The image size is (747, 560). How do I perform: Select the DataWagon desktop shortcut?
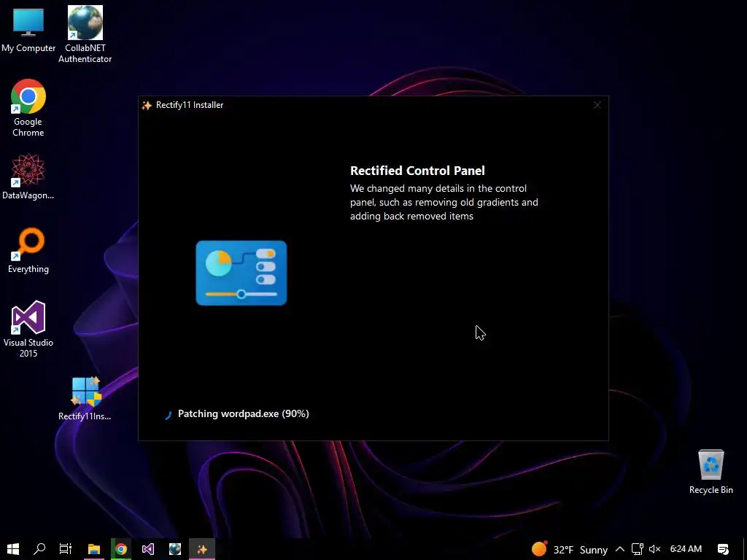click(28, 177)
